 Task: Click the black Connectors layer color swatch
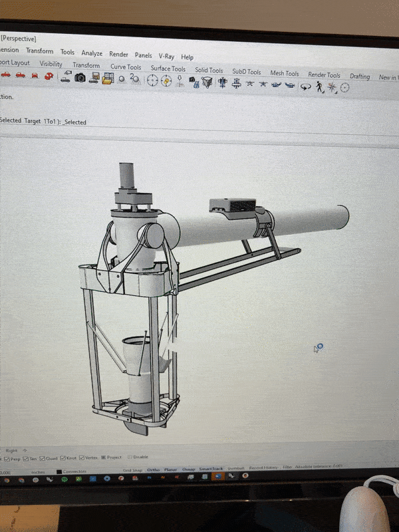click(59, 472)
